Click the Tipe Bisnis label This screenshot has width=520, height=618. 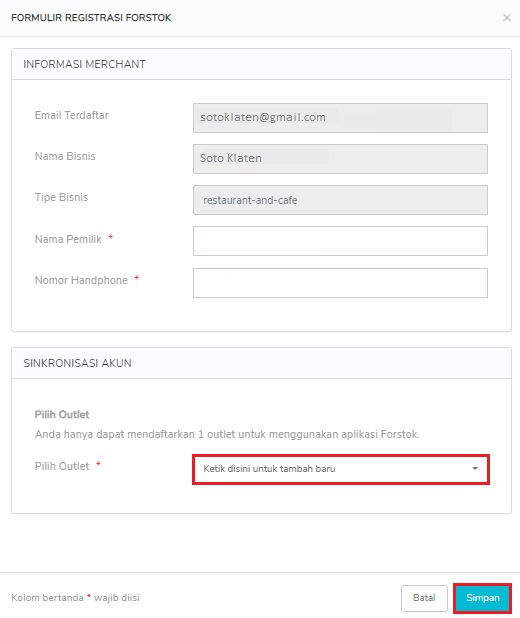click(x=61, y=197)
